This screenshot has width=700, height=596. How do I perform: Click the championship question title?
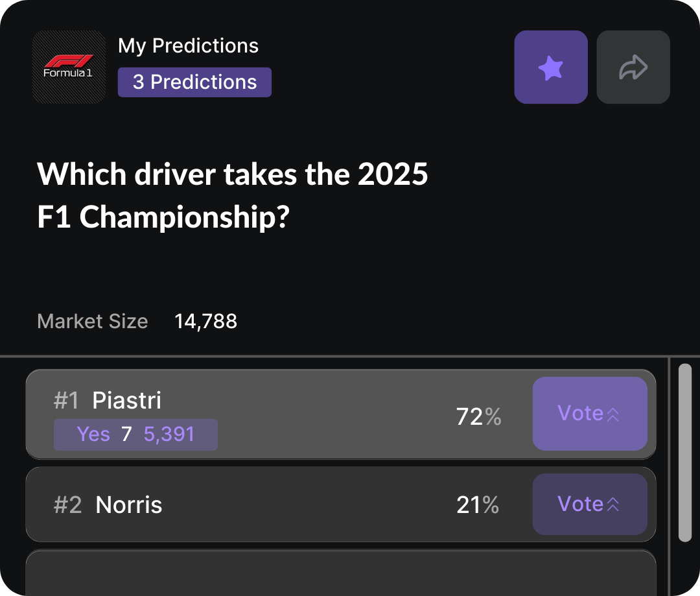click(233, 196)
